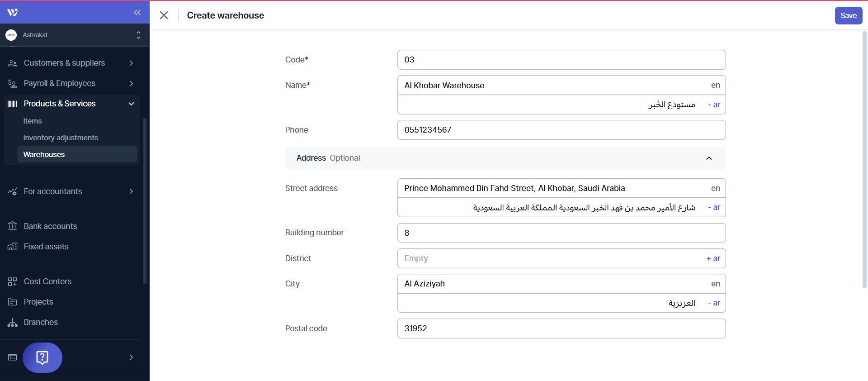Expand Customers & suppliers menu

(x=131, y=63)
